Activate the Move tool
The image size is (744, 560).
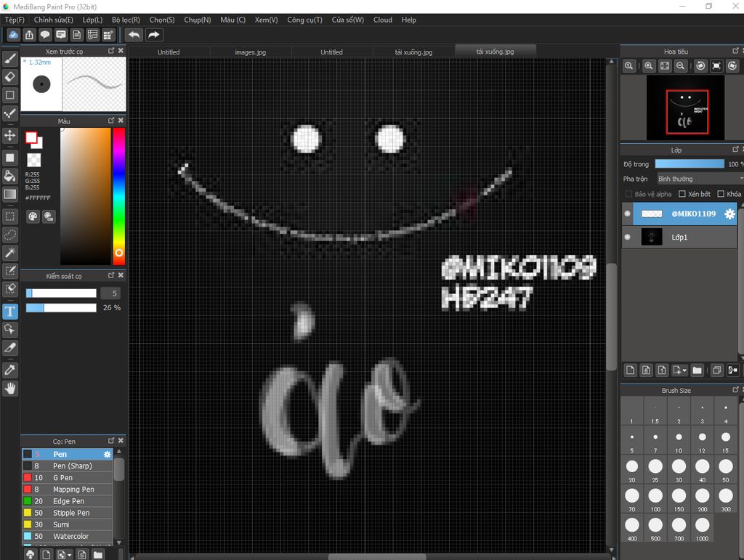click(x=10, y=135)
